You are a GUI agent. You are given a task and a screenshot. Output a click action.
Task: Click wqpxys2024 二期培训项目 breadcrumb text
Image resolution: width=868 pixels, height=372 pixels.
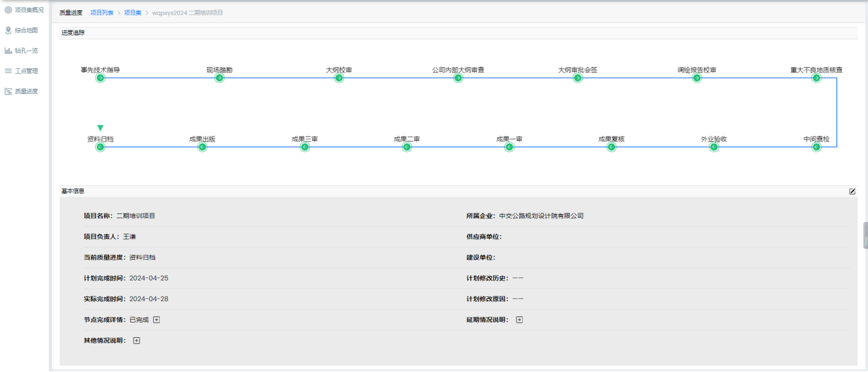pyautogui.click(x=188, y=13)
